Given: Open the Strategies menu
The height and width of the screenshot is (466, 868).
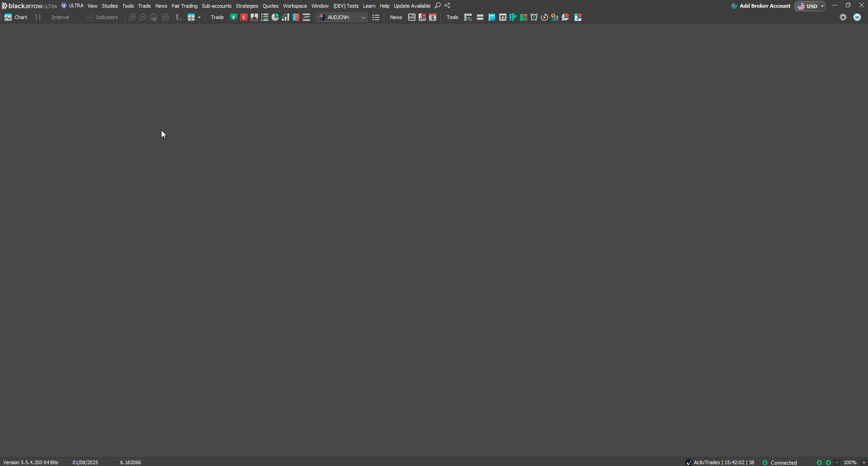Looking at the screenshot, I should tap(247, 6).
